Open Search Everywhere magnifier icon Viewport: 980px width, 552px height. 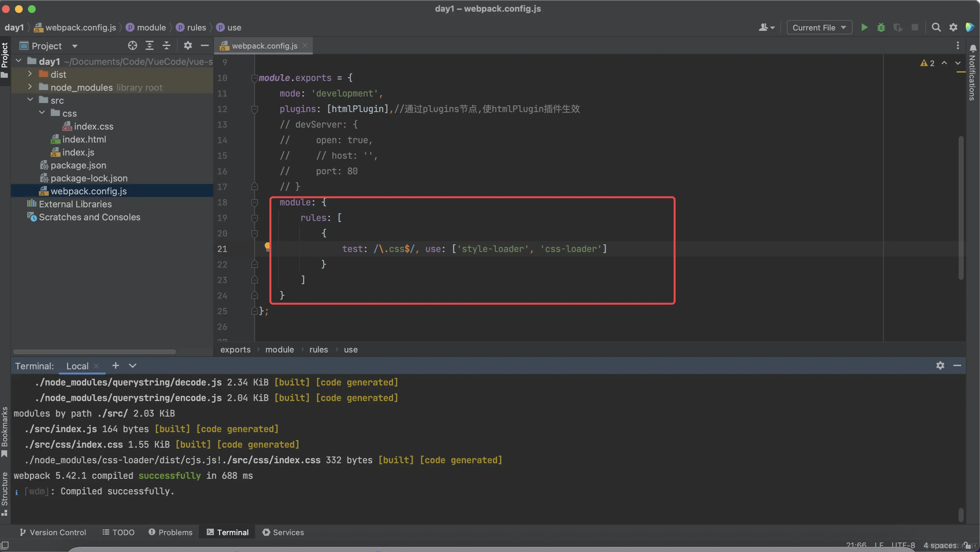936,27
